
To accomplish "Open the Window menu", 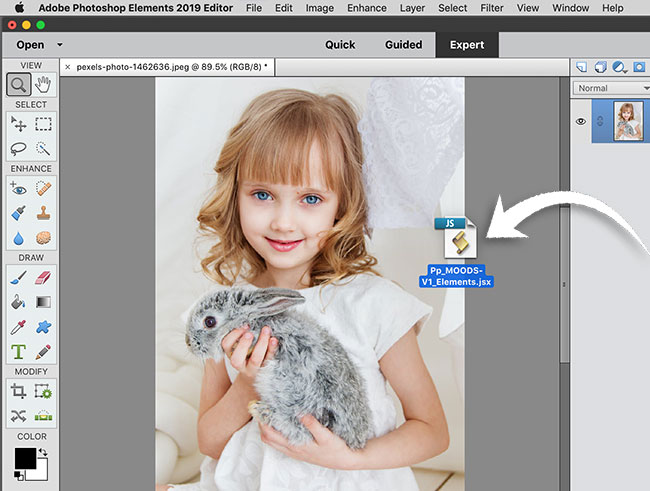I will tap(570, 8).
